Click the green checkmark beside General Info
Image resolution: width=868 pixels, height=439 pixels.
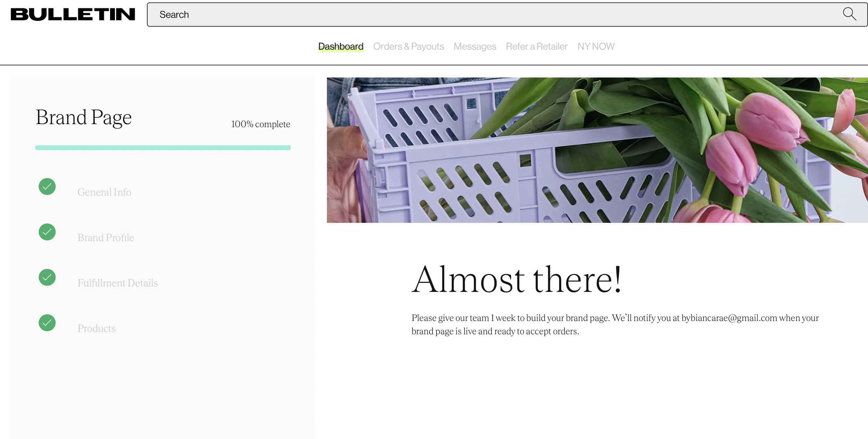click(x=47, y=187)
